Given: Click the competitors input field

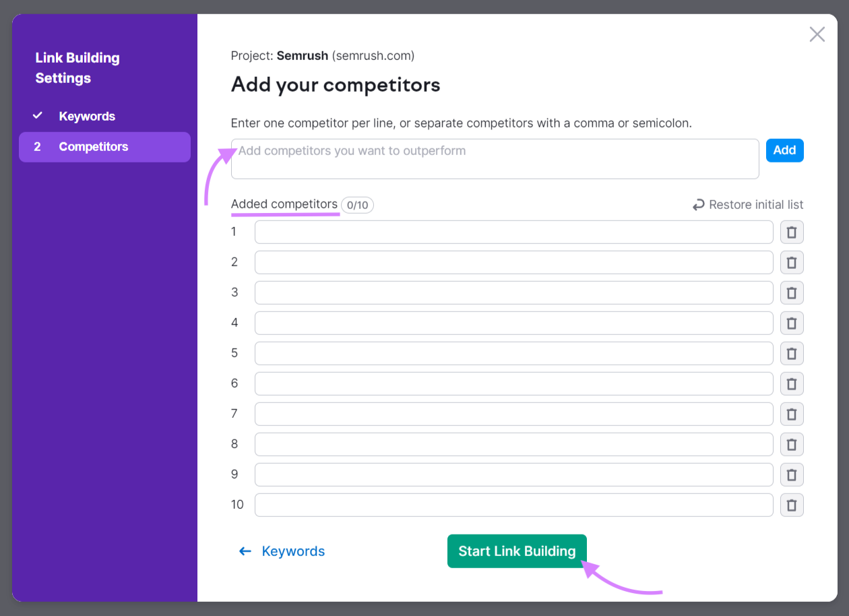Looking at the screenshot, I should [495, 158].
